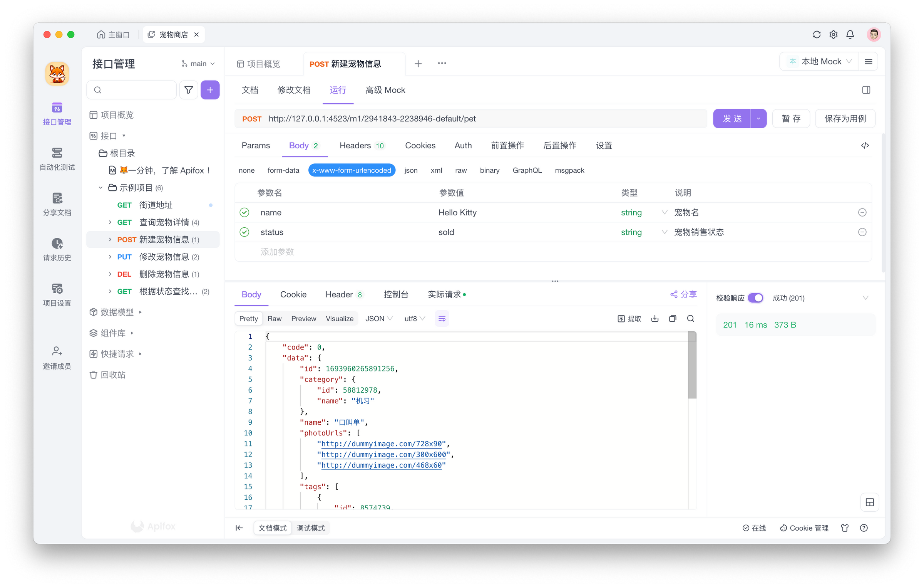Search within response using magnifier icon
924x588 pixels.
coord(690,319)
